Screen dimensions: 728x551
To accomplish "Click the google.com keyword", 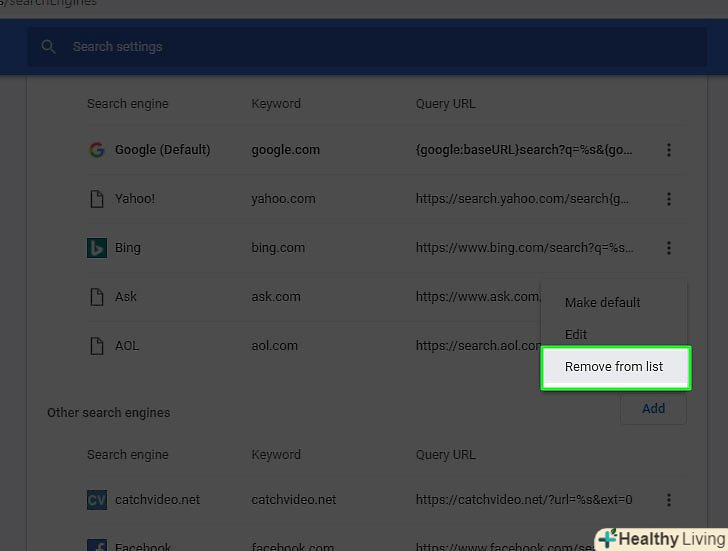I will click(x=286, y=150).
